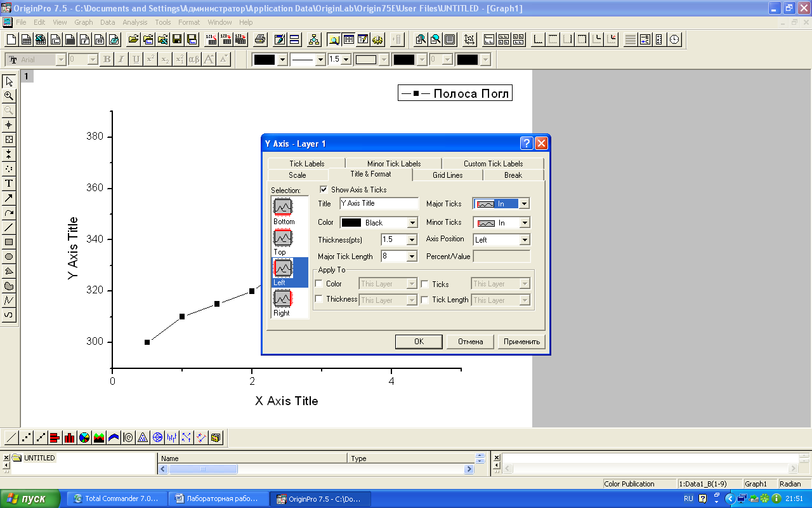Click the rightmost black color swatch in toolbar
This screenshot has width=812, height=508.
pos(468,60)
